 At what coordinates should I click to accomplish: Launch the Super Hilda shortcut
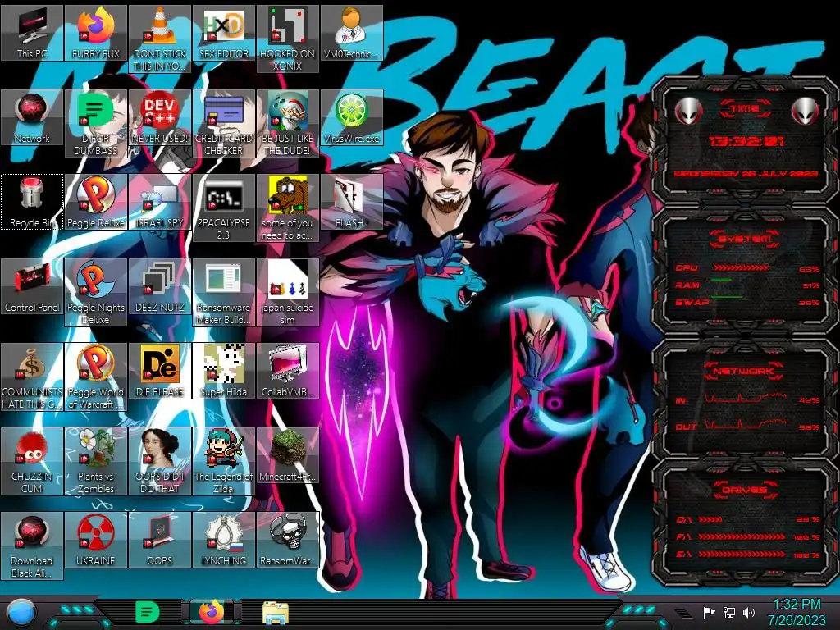[x=224, y=372]
